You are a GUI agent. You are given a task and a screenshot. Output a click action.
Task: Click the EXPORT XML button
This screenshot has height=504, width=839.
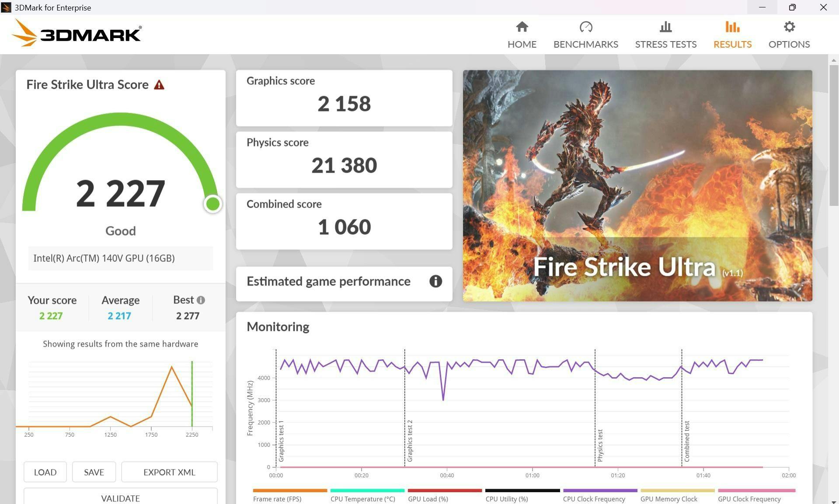click(169, 472)
